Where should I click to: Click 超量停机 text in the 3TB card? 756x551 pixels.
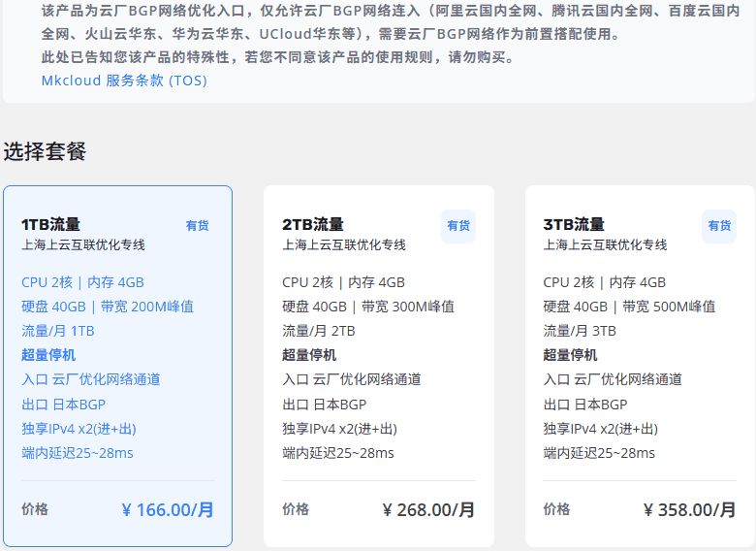pos(570,355)
